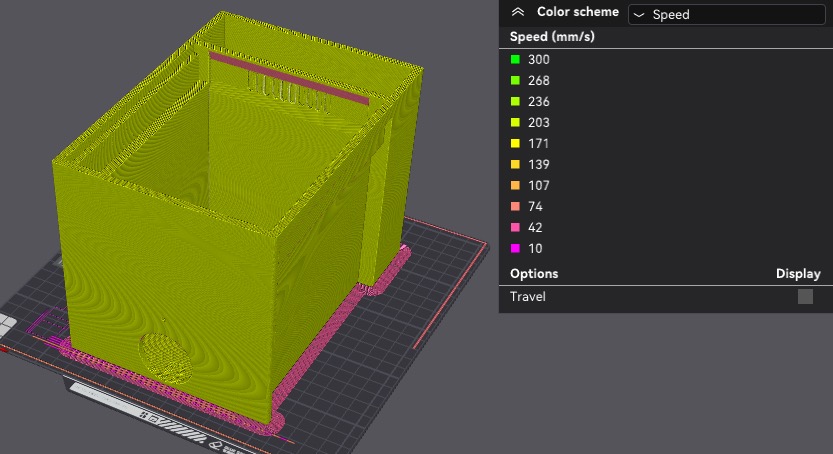Screen dimensions: 833x454
Task: Click the "171" speed value
Action: tap(538, 143)
